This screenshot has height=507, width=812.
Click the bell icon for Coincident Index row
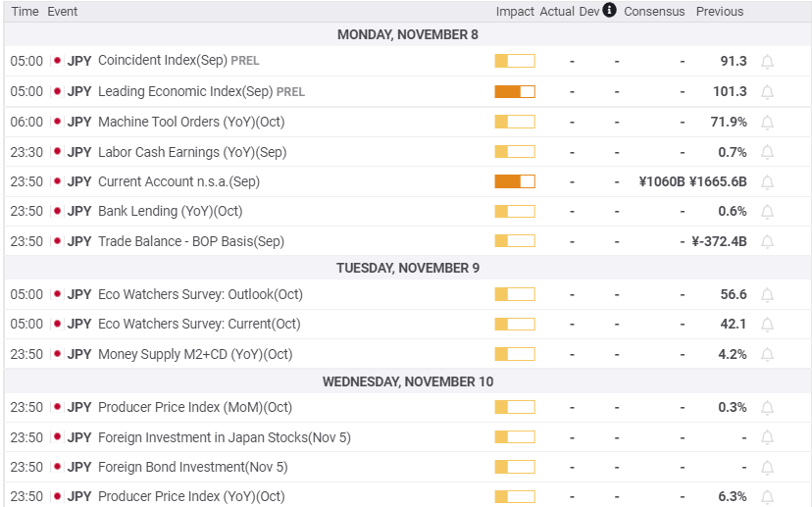[767, 61]
